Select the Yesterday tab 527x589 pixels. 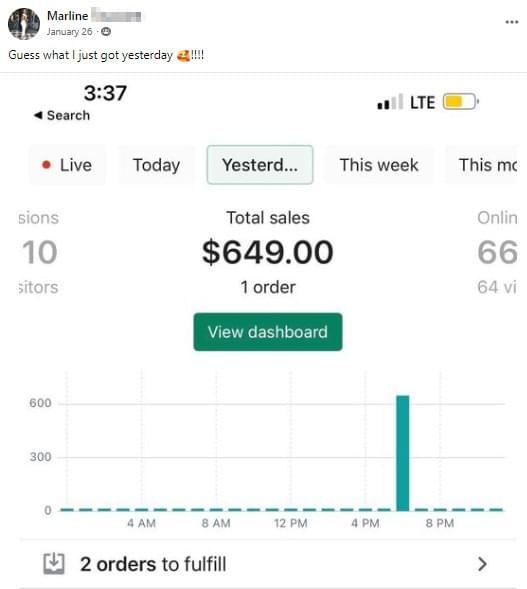click(260, 165)
